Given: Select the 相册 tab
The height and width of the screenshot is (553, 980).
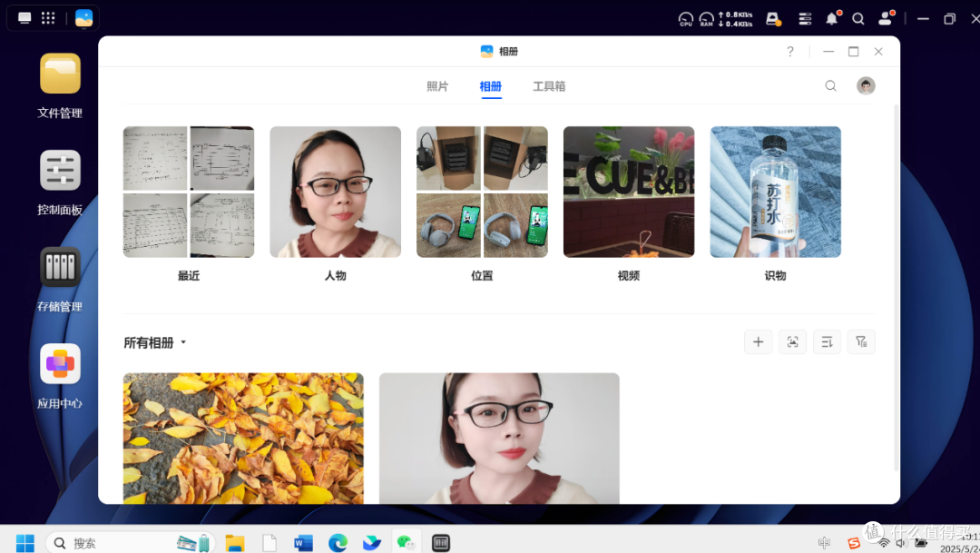Looking at the screenshot, I should click(x=491, y=86).
